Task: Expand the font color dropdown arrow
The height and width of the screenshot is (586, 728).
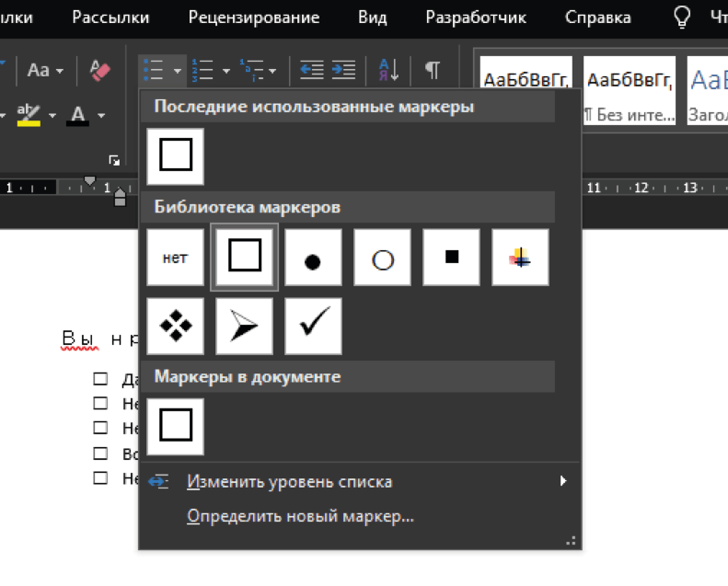Action: pyautogui.click(x=101, y=115)
